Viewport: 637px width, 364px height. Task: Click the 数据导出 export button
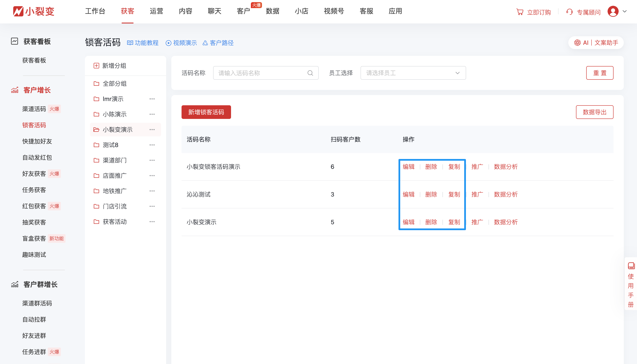tap(595, 112)
